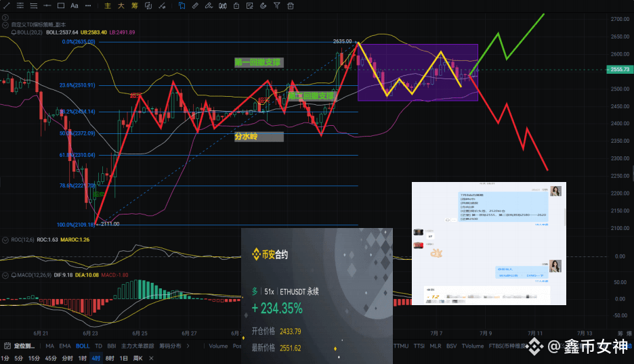Expand more main indicators after 筹码分布

pyautogui.click(x=188, y=346)
